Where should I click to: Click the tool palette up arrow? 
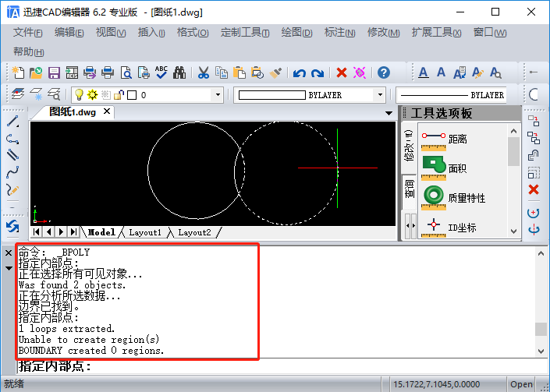coord(513,131)
